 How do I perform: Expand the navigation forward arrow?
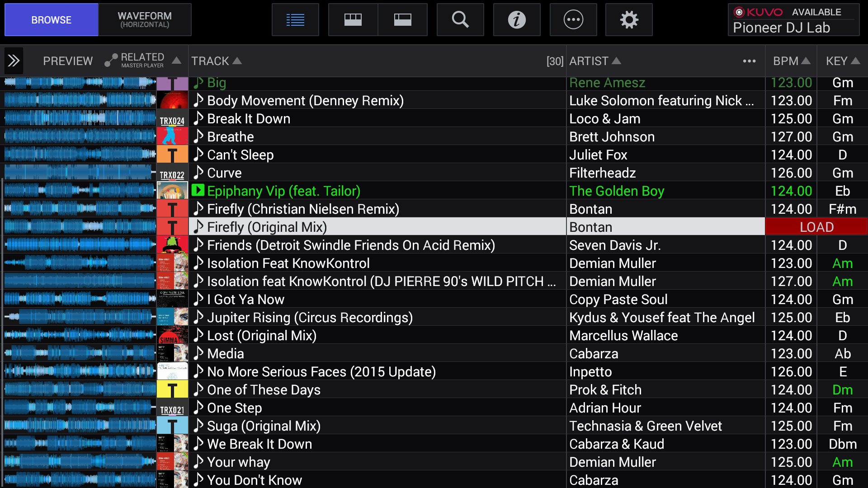[x=14, y=60]
